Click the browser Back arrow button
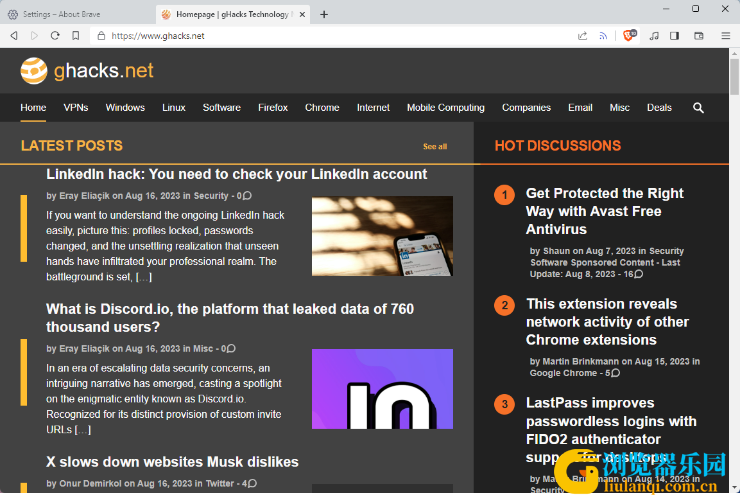 point(14,36)
